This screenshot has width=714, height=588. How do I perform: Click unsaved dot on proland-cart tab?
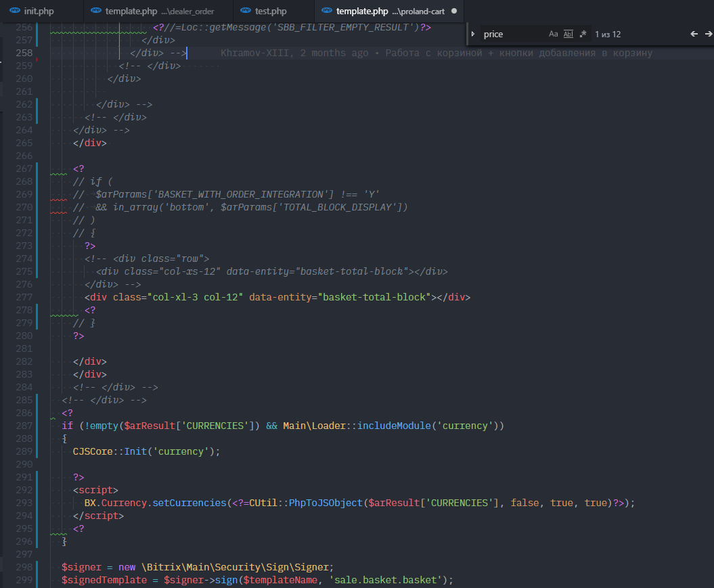pos(453,12)
